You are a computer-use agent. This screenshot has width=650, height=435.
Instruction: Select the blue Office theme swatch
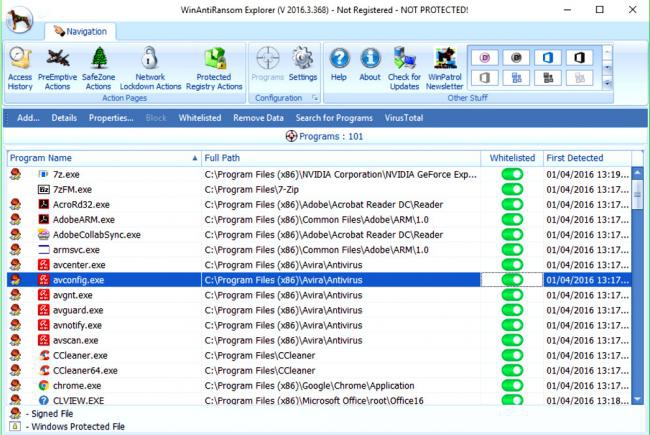point(548,58)
